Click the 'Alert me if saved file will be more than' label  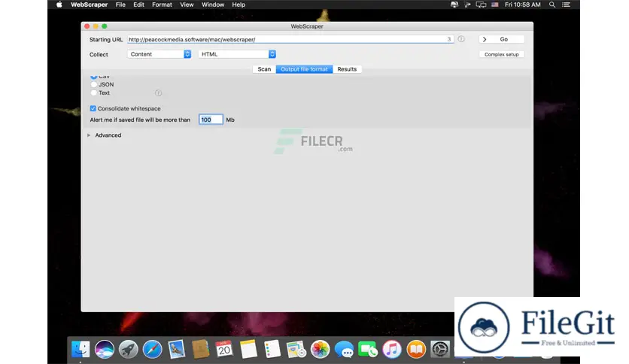pos(140,120)
